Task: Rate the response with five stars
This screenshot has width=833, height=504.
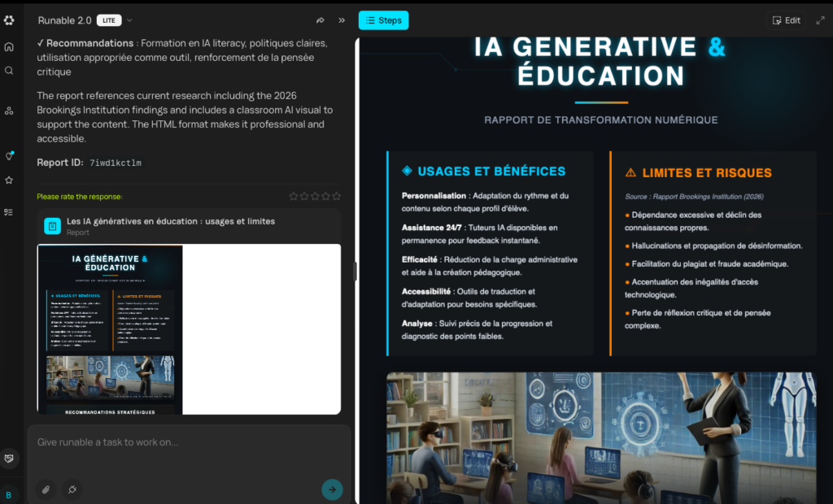Action: pos(337,196)
